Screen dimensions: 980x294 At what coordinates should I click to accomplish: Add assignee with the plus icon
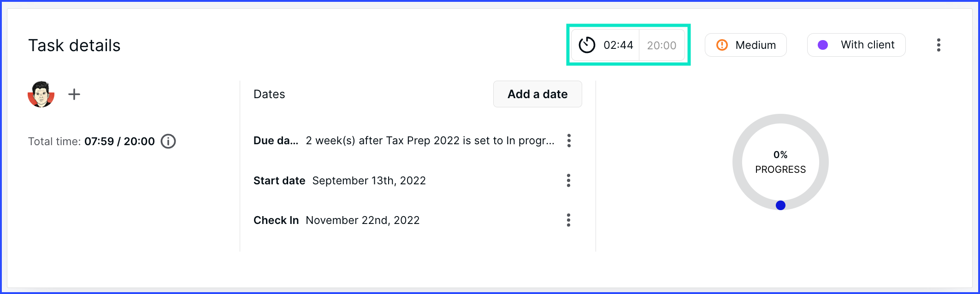[x=74, y=94]
